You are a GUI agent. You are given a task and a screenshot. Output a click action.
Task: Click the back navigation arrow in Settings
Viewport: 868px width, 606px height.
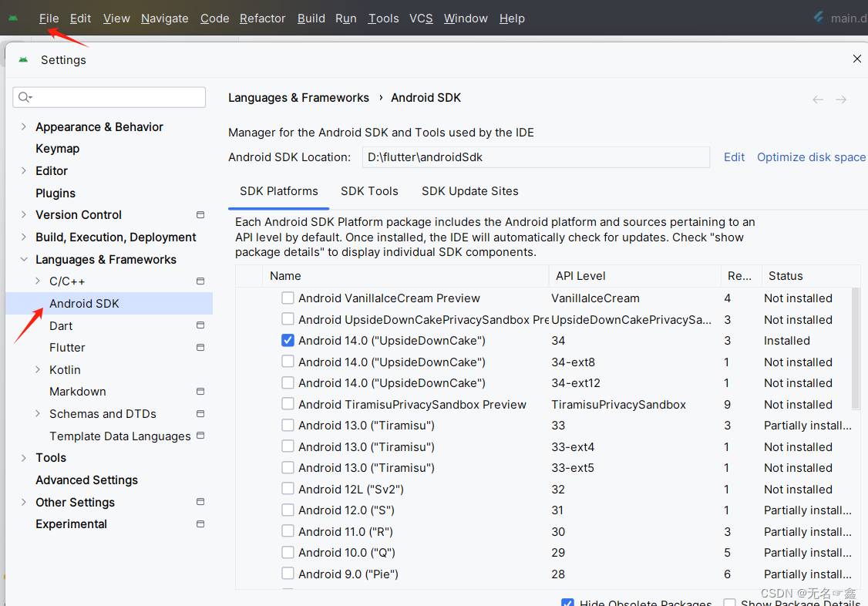(x=818, y=99)
